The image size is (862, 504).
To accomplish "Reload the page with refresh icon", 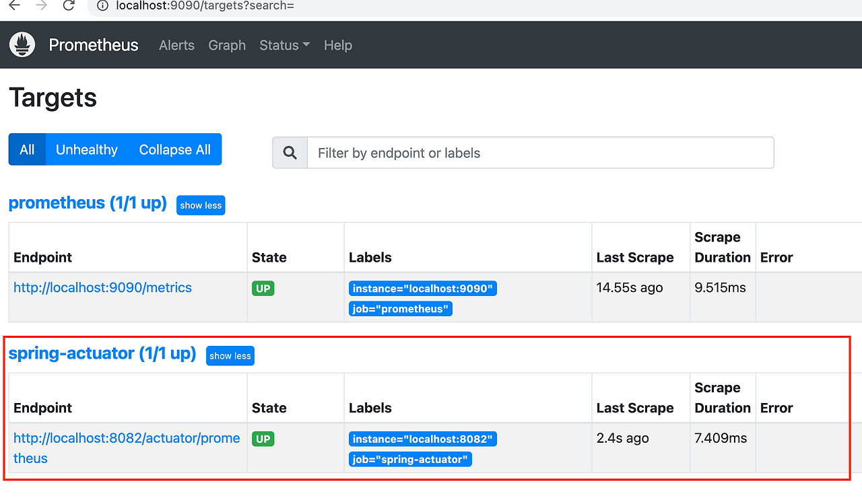I will [68, 6].
